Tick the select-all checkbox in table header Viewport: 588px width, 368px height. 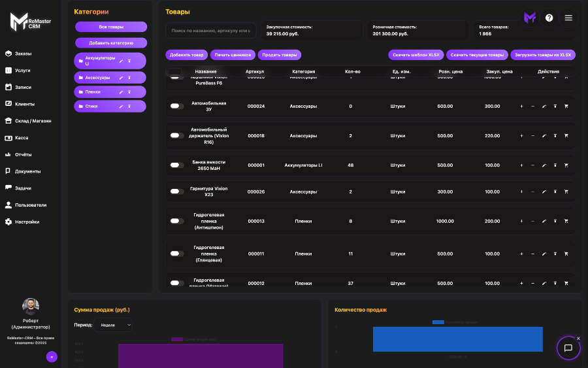[x=175, y=72]
